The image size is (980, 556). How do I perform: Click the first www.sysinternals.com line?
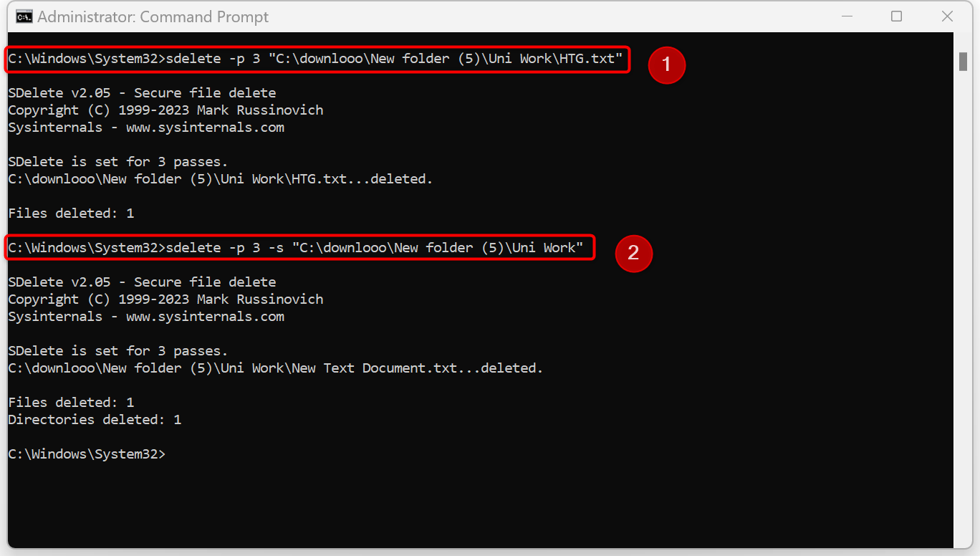coord(146,128)
